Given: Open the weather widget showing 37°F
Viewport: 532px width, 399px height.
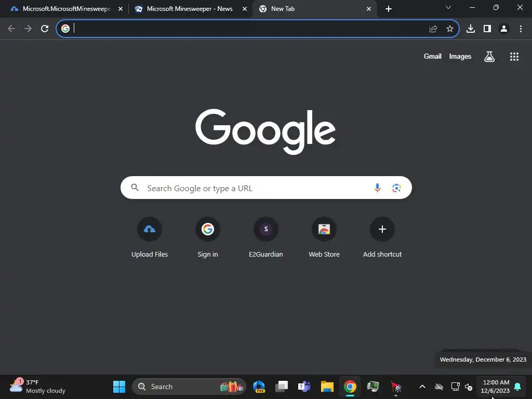Looking at the screenshot, I should click(x=37, y=387).
